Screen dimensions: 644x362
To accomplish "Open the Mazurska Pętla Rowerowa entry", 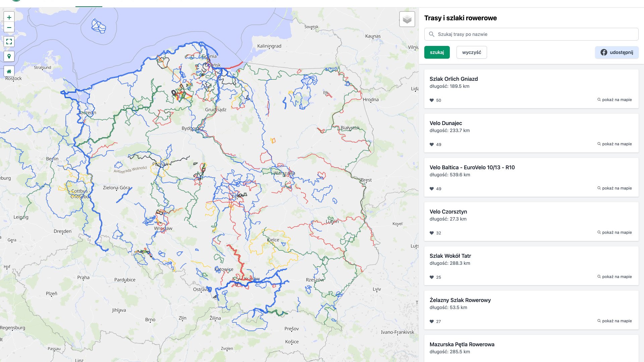I will point(462,344).
